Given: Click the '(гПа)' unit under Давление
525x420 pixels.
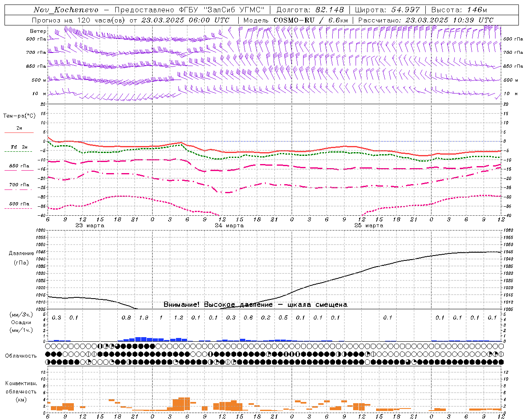Looking at the screenshot, I should tap(21, 262).
